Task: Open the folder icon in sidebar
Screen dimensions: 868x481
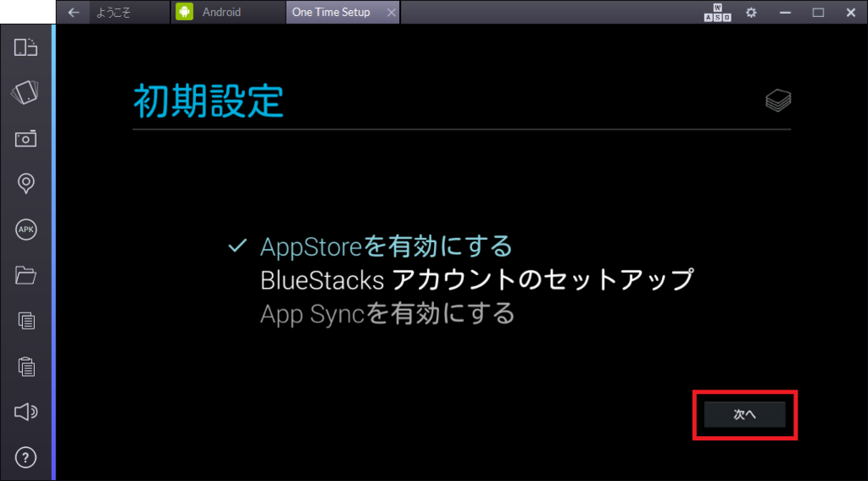Action: (26, 274)
